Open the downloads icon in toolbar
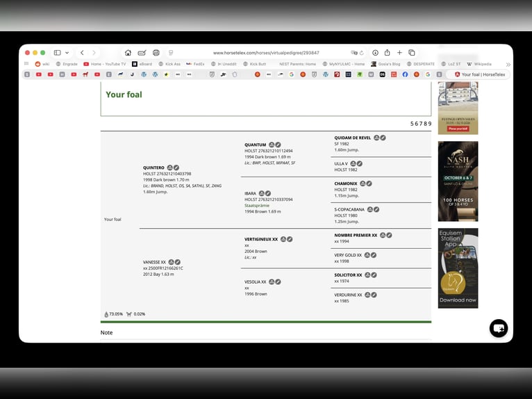Viewport: 532px width, 399px height. [x=375, y=53]
